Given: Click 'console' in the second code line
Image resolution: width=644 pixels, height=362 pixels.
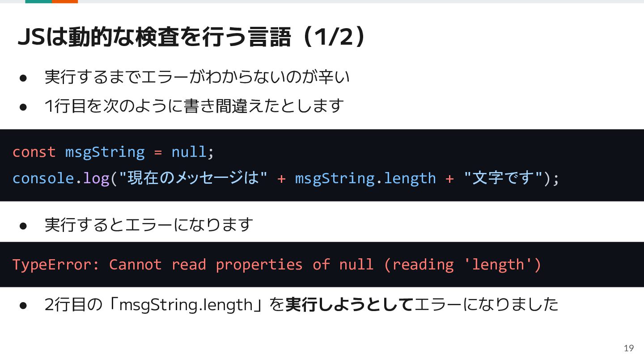Looking at the screenshot, I should pos(43,178).
